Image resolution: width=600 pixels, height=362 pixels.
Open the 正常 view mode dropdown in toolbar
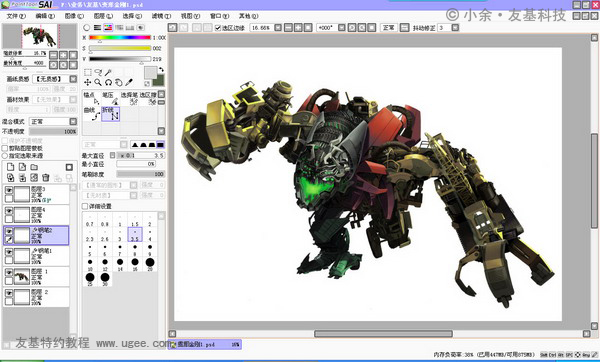389,28
